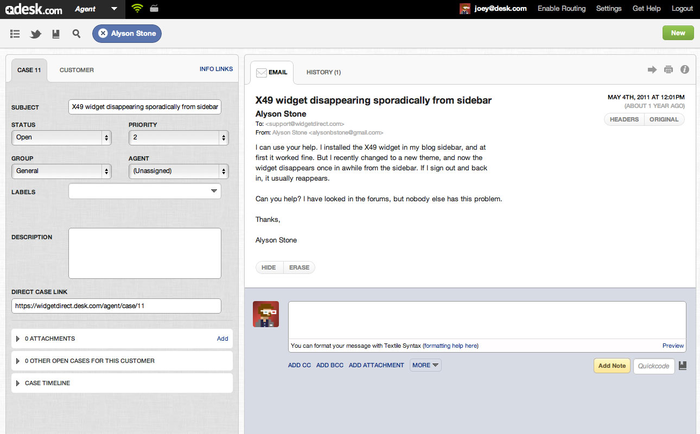This screenshot has height=434, width=700.
Task: Expand the Case Timeline section
Action: point(121,383)
